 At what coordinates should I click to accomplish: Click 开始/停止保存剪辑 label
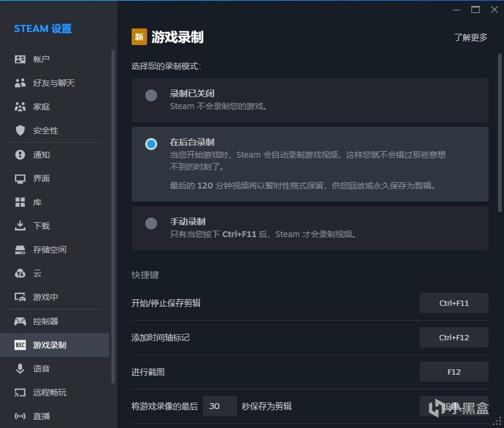[x=166, y=303]
